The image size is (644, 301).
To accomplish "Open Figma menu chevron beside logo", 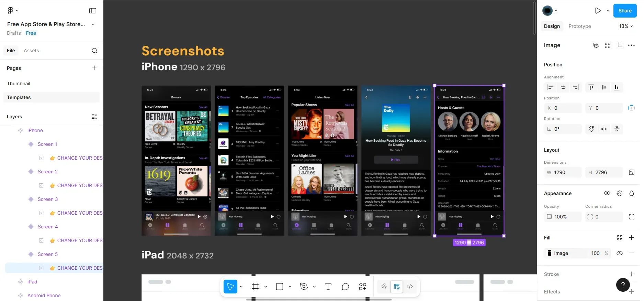I will pyautogui.click(x=17, y=11).
